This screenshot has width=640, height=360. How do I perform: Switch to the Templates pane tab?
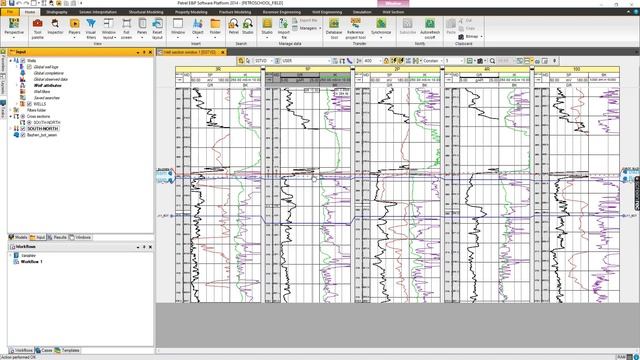tap(67, 350)
